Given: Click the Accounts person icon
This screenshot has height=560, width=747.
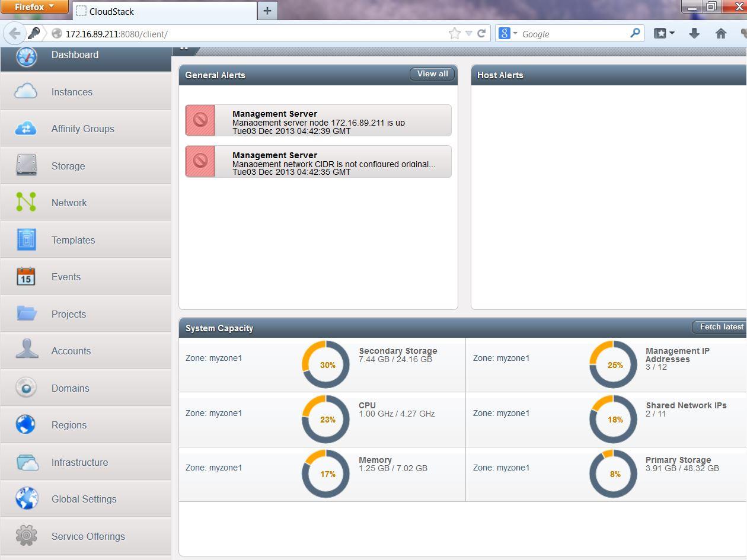Looking at the screenshot, I should click(x=27, y=350).
